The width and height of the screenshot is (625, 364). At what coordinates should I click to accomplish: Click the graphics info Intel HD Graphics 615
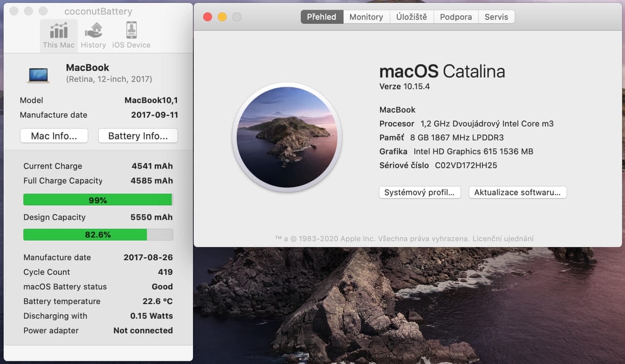(x=473, y=152)
